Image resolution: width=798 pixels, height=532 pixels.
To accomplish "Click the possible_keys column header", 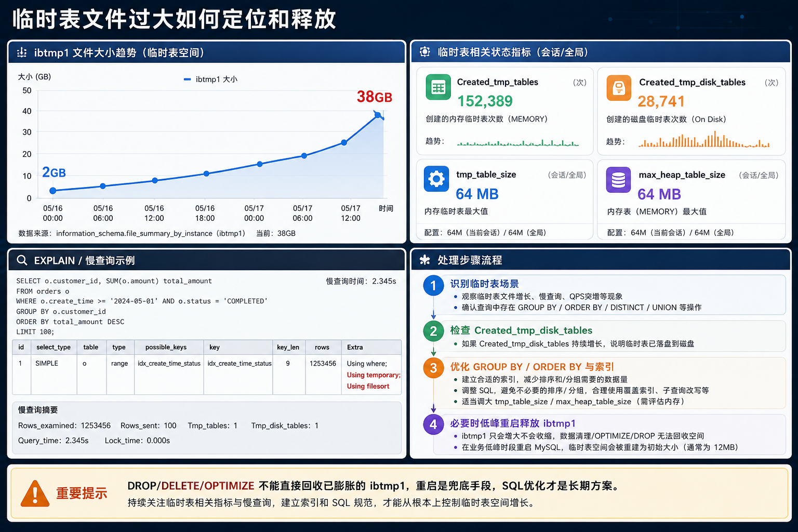I will (x=166, y=347).
